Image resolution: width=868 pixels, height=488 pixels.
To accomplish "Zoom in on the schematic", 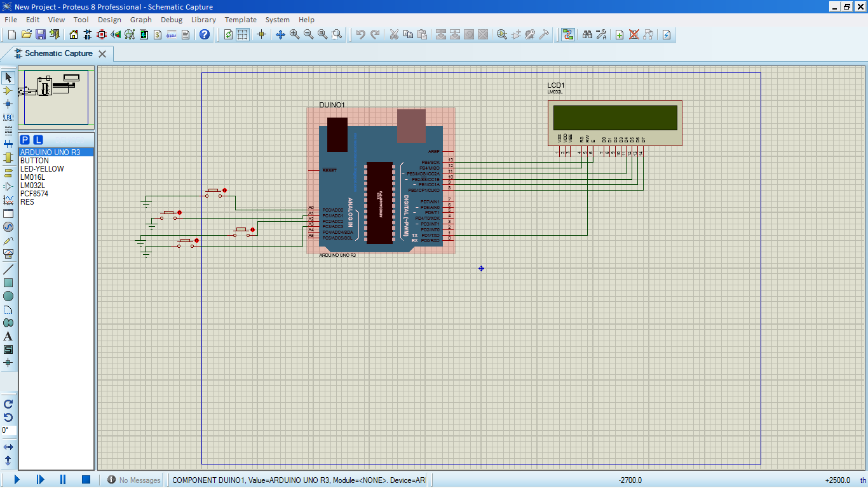I will [x=293, y=34].
